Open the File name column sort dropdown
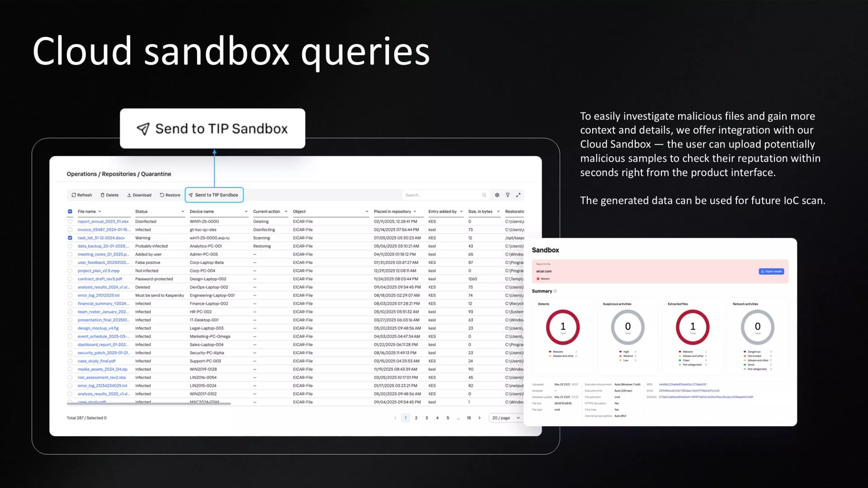868x488 pixels. (99, 211)
